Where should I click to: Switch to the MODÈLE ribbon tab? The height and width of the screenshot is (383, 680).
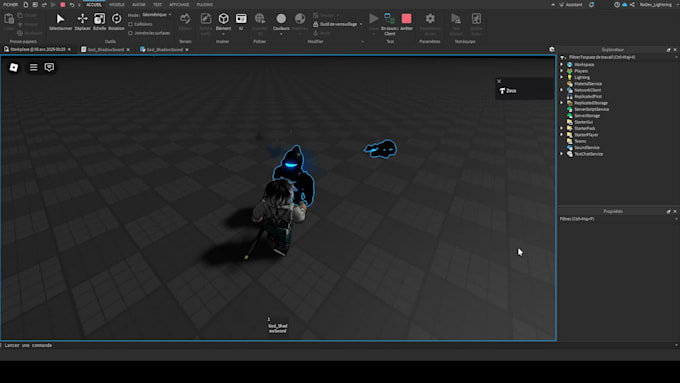coord(117,4)
